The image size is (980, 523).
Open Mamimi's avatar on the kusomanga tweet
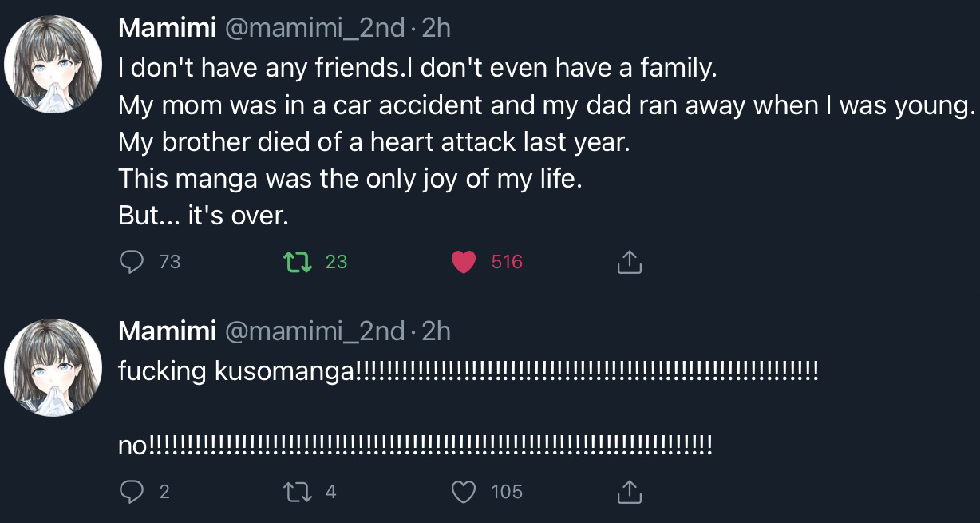coord(53,367)
